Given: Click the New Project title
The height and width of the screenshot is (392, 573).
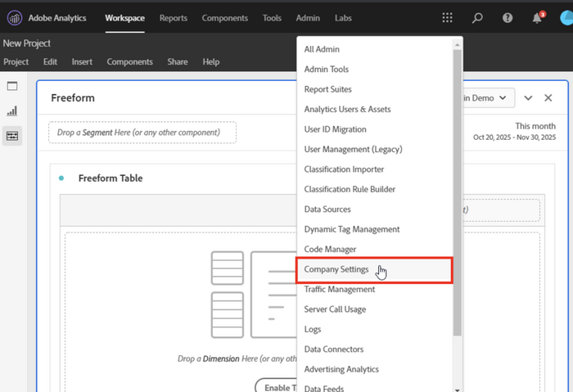Looking at the screenshot, I should (x=27, y=43).
